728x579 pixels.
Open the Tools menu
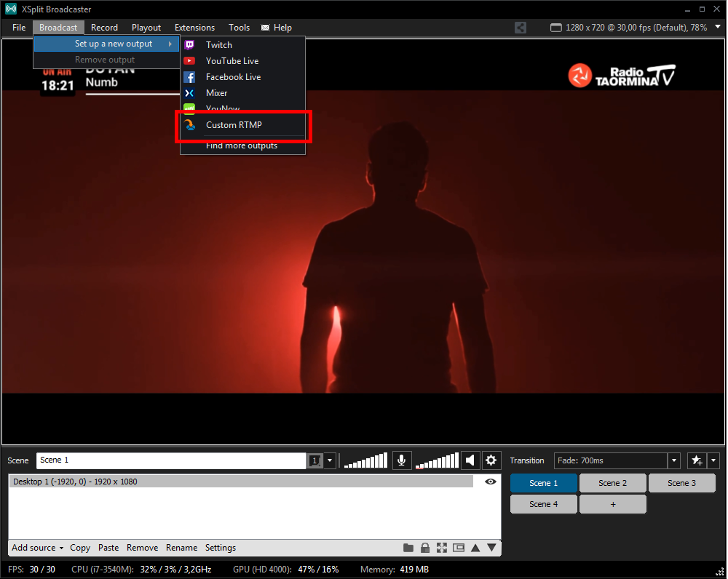click(x=239, y=28)
